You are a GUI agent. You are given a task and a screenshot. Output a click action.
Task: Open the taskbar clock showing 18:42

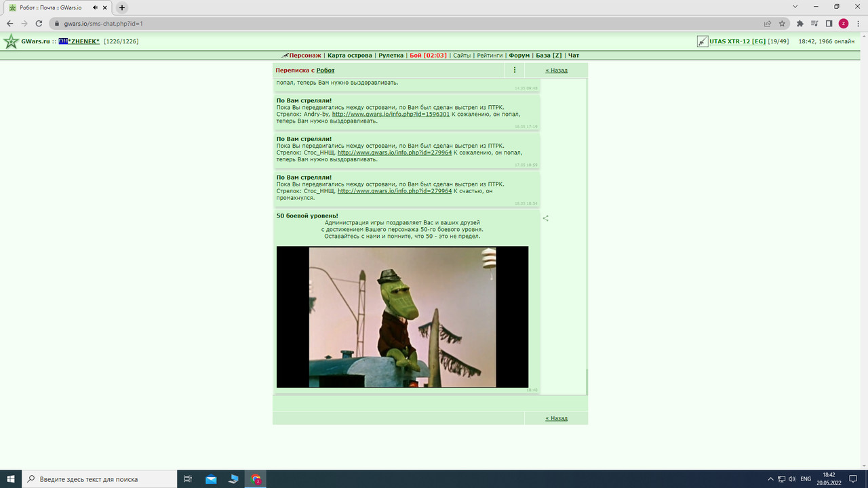(x=829, y=479)
